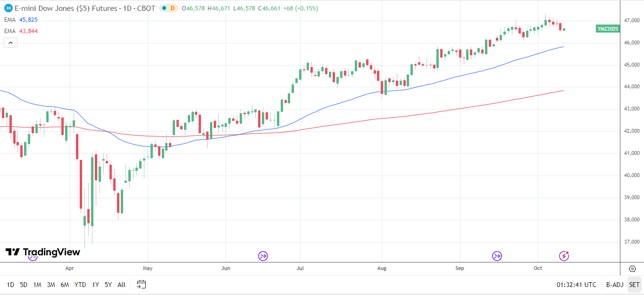
Task: Select the YTD time range
Action: pos(80,285)
